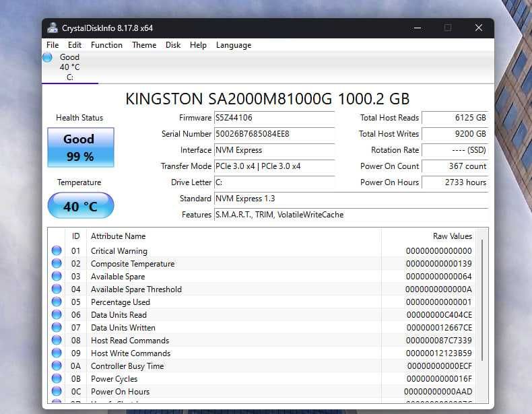Screen dimensions: 532x414
Task: Click the ID column header
Action: [75, 236]
